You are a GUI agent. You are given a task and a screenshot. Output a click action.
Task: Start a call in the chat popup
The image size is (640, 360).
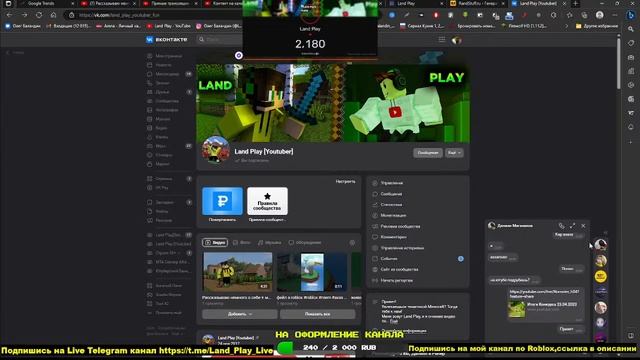561,226
